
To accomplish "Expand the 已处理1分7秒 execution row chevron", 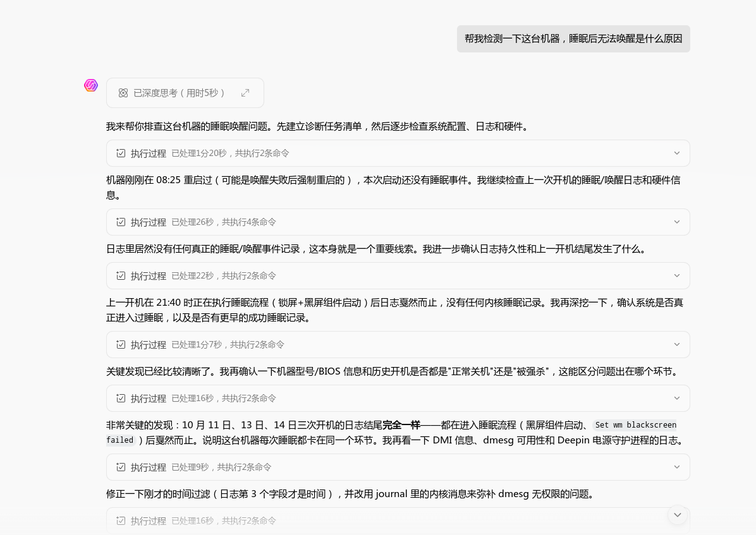I will [677, 345].
